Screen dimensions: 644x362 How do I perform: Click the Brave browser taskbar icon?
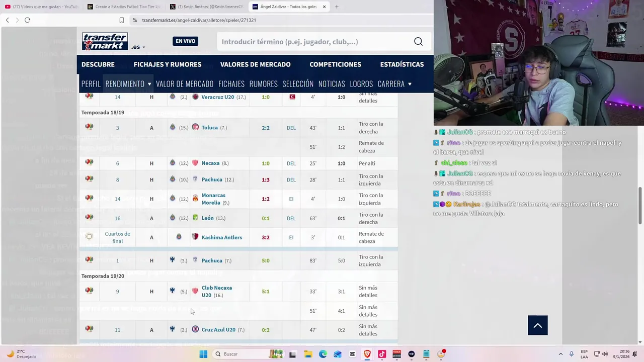(x=367, y=354)
